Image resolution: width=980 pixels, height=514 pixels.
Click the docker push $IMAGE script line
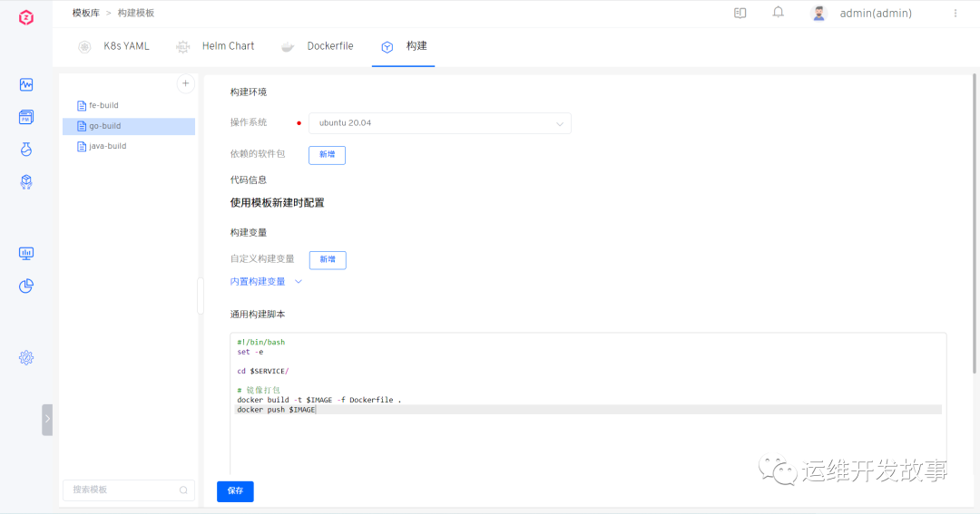tap(276, 410)
